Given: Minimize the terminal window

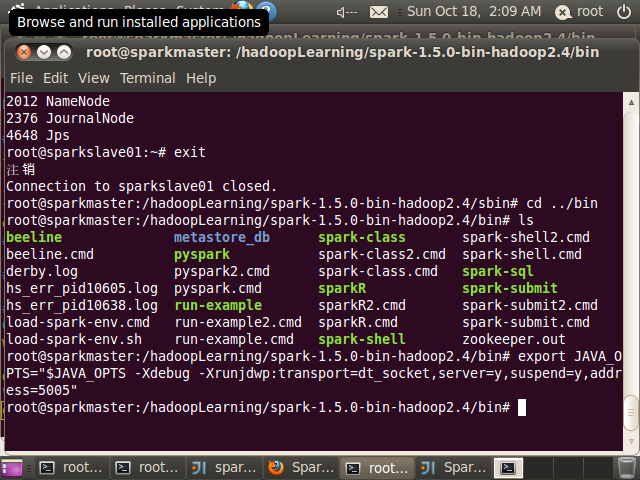Looking at the screenshot, I should pyautogui.click(x=44, y=52).
